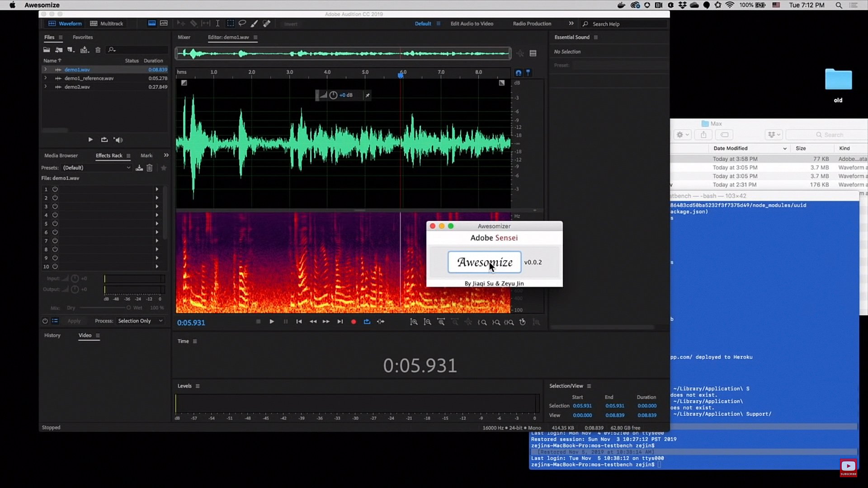
Task: Open the Media Browser tab
Action: pyautogui.click(x=61, y=155)
